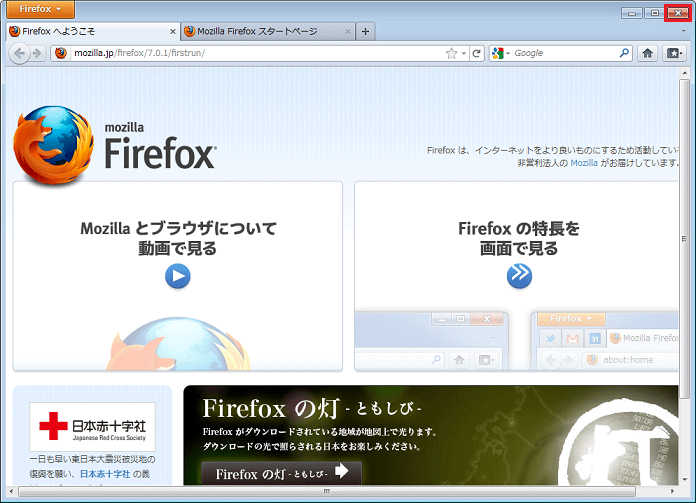The width and height of the screenshot is (696, 503).
Task: Click the large Firefox globe logo
Action: 53,146
